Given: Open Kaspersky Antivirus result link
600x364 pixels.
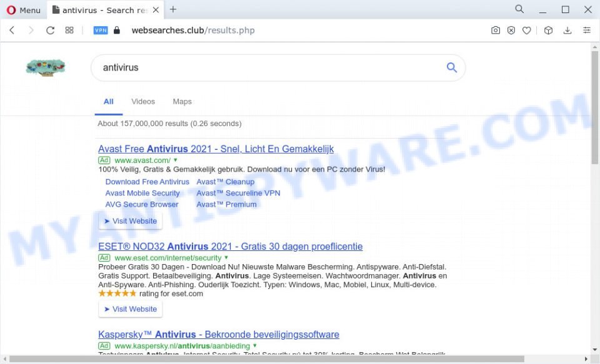Looking at the screenshot, I should point(219,335).
